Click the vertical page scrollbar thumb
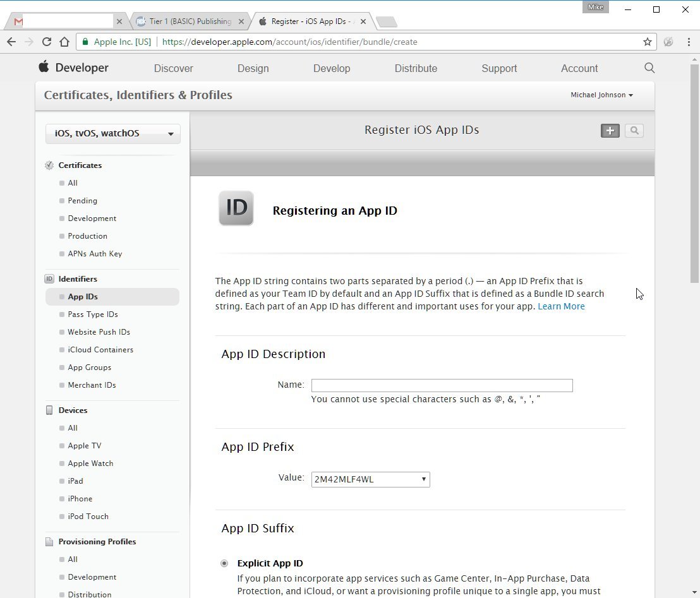The image size is (700, 598). pyautogui.click(x=694, y=173)
